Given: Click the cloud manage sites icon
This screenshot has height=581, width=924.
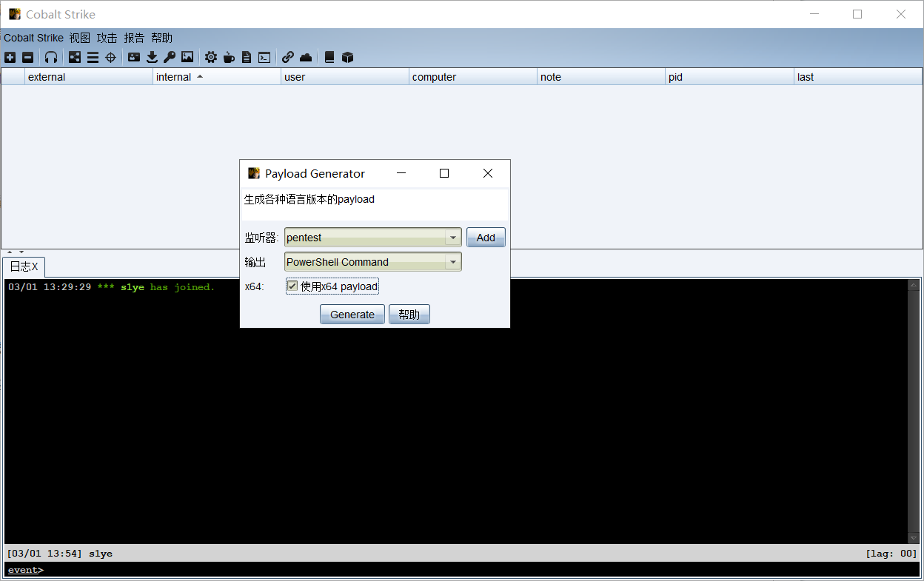Looking at the screenshot, I should pos(306,57).
